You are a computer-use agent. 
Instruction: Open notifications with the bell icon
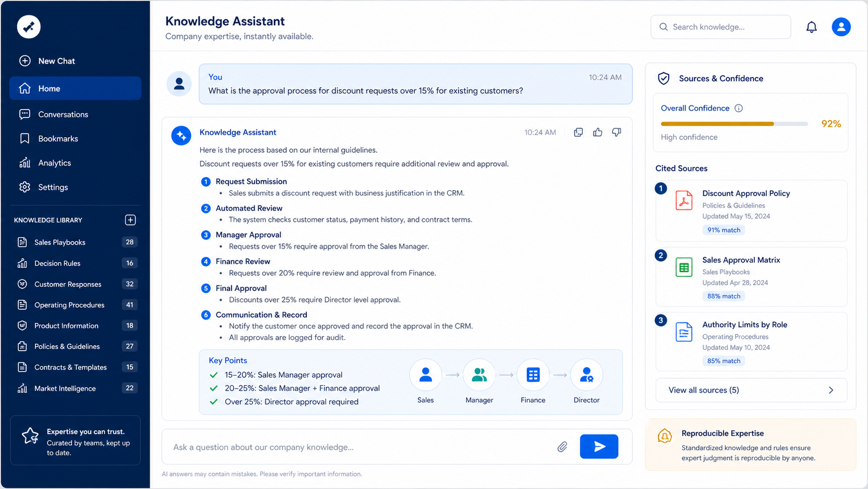point(811,27)
